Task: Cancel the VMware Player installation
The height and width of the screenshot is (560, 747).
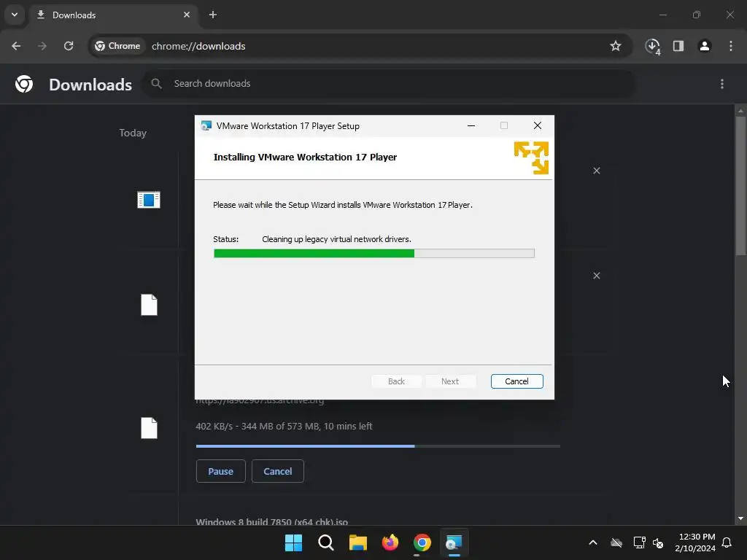Action: (x=517, y=381)
